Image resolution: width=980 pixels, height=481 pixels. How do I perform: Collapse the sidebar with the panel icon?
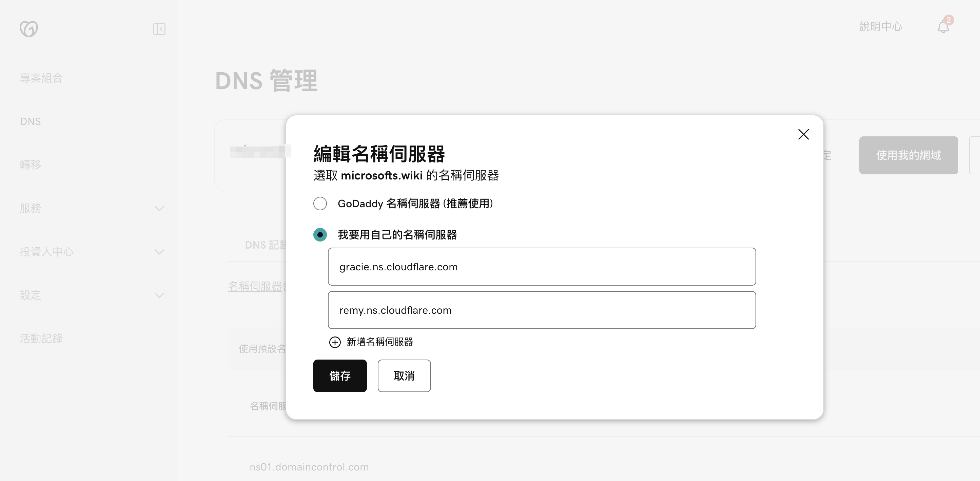[x=159, y=29]
